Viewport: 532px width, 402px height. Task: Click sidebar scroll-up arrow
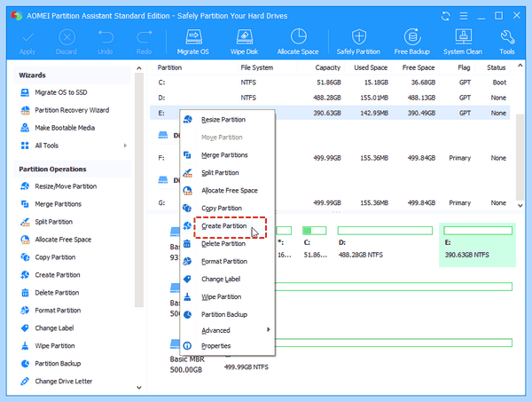[x=139, y=68]
